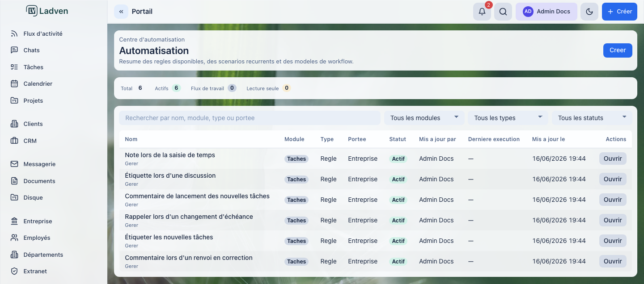Image resolution: width=644 pixels, height=284 pixels.
Task: Click Gerer under Note lors de la saisie
Action: (131, 163)
